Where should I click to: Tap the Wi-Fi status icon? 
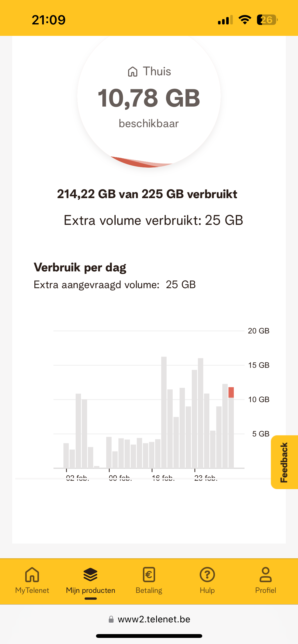tap(245, 20)
